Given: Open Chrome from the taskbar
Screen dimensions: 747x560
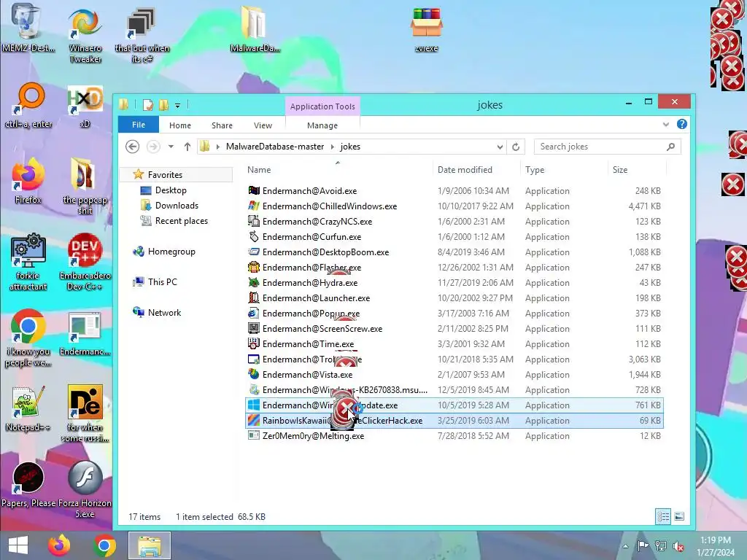Looking at the screenshot, I should click(x=105, y=545).
